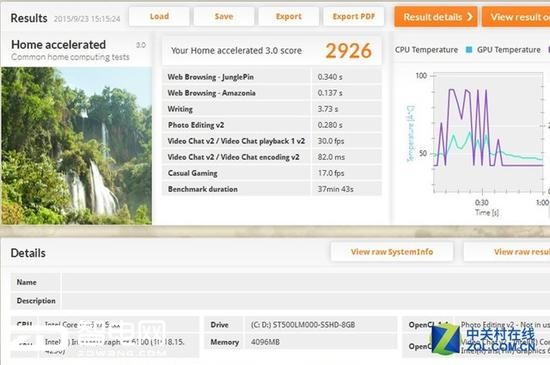Screen dimensions: 550x365
Task: Click the Load button
Action: (159, 16)
